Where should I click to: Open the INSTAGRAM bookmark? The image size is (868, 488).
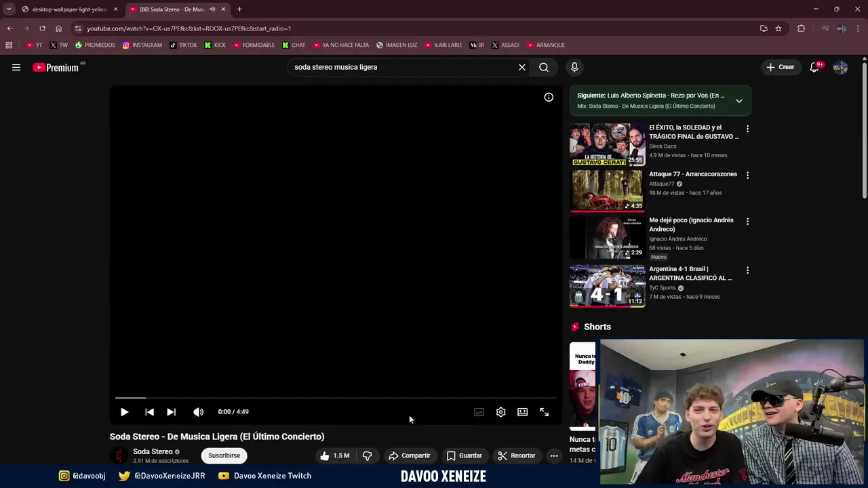[142, 45]
